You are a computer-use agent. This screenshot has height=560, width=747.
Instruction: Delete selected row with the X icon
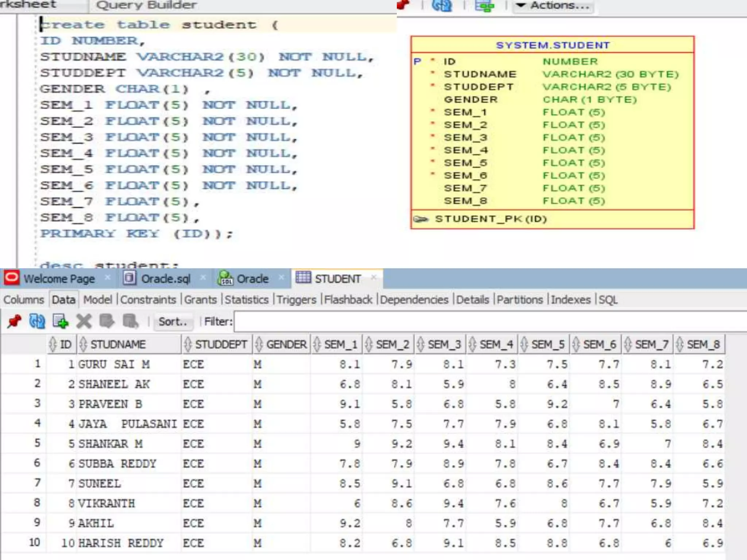(x=84, y=321)
